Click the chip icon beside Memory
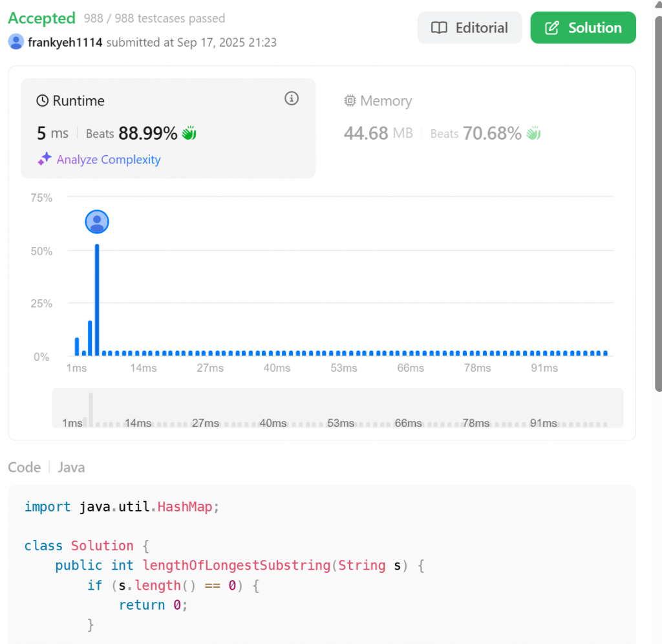 click(350, 101)
